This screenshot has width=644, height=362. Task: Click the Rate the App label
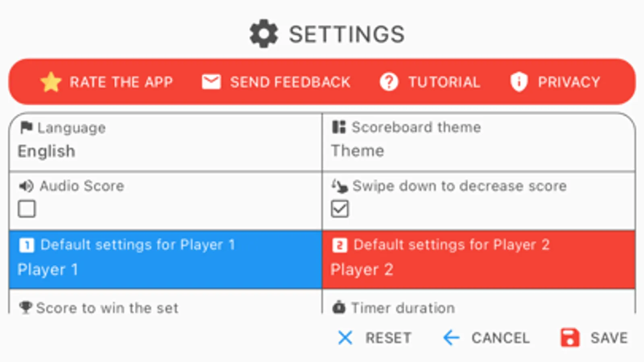tap(121, 82)
